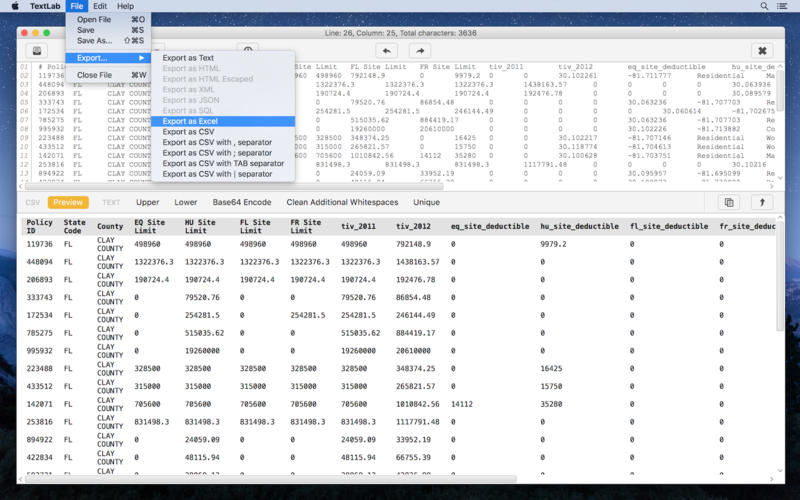The width and height of the screenshot is (800, 500).
Task: Click Policy ID cell 206893
Action: 39,280
